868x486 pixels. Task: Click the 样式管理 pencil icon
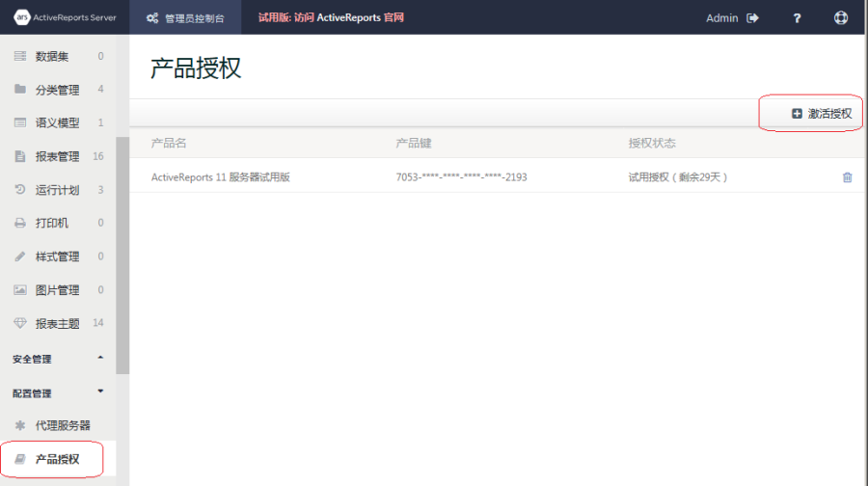coord(20,256)
